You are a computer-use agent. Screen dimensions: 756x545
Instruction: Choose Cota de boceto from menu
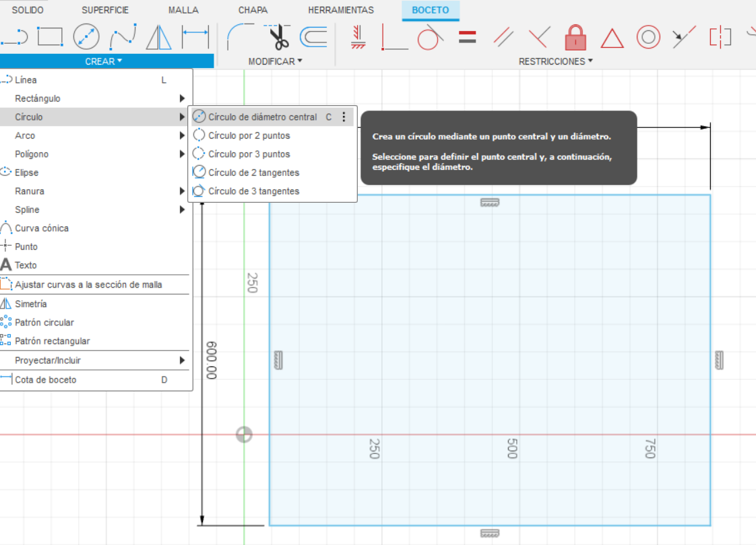(96, 380)
